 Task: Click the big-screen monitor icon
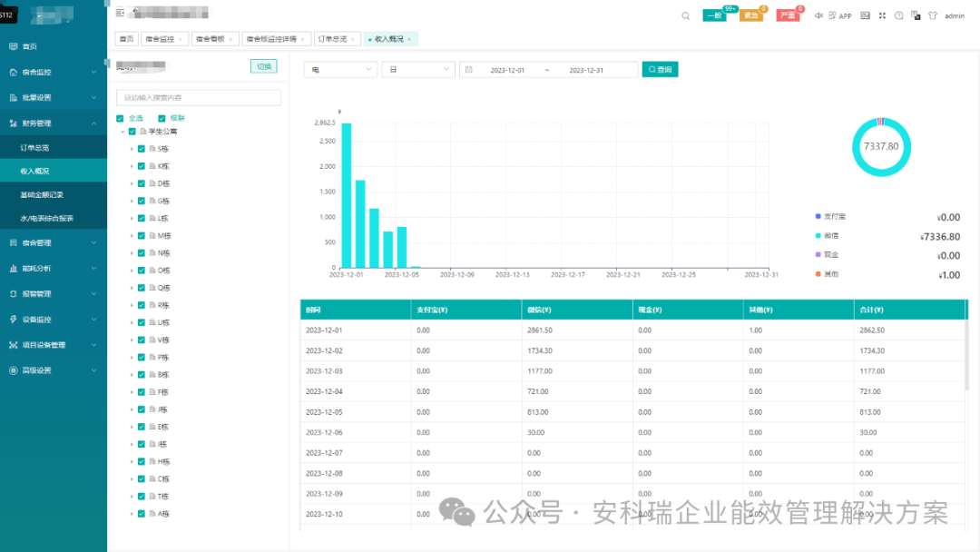point(865,15)
